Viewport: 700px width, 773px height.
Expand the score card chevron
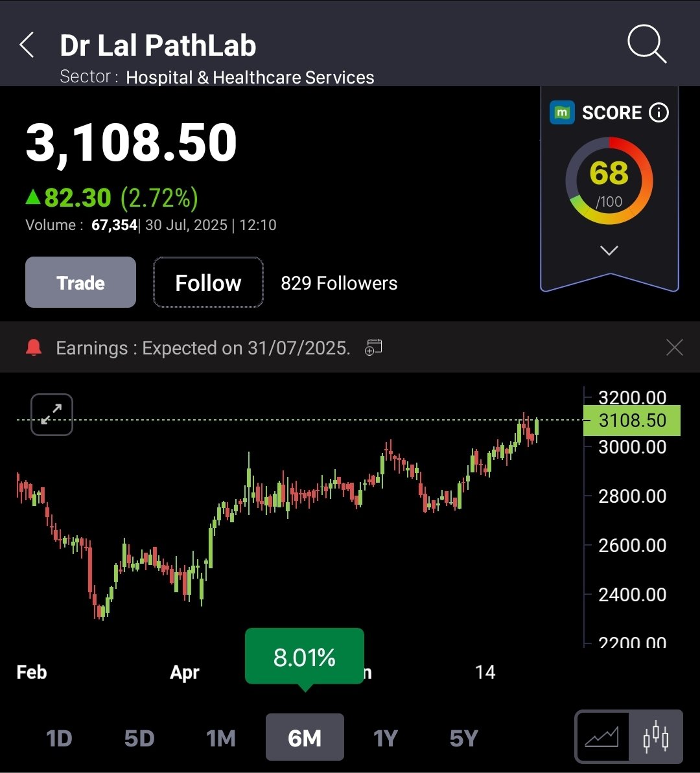point(609,251)
